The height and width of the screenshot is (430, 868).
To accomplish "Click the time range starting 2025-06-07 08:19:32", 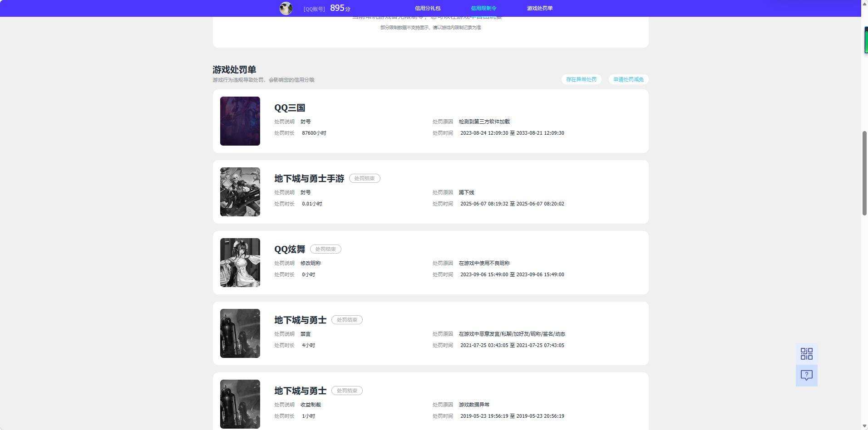I will pyautogui.click(x=512, y=204).
